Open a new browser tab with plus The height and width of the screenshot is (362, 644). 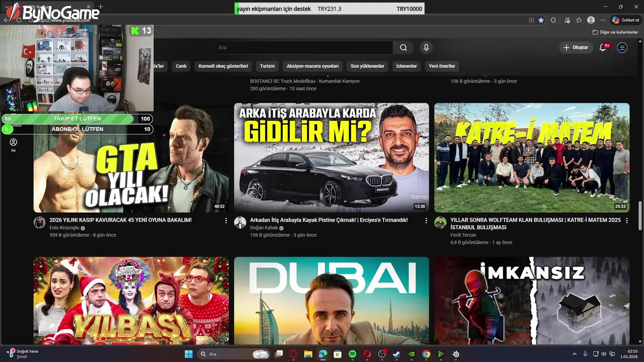click(101, 7)
